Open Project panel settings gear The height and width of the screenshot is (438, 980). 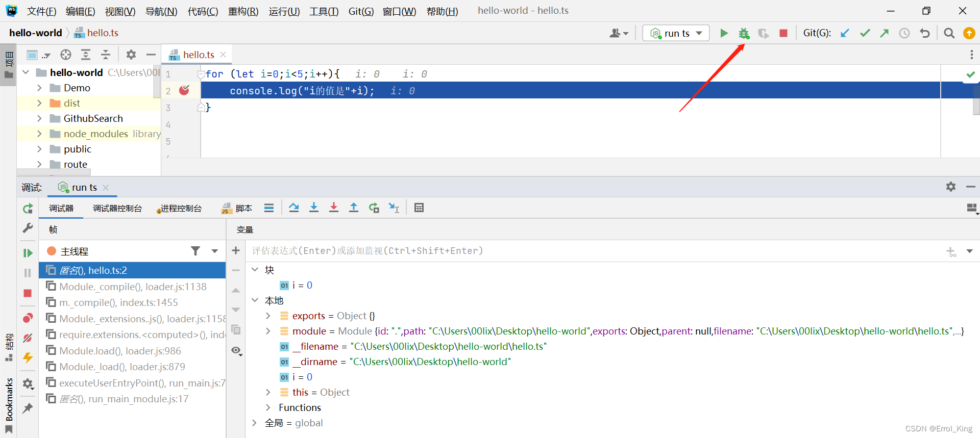click(x=131, y=55)
